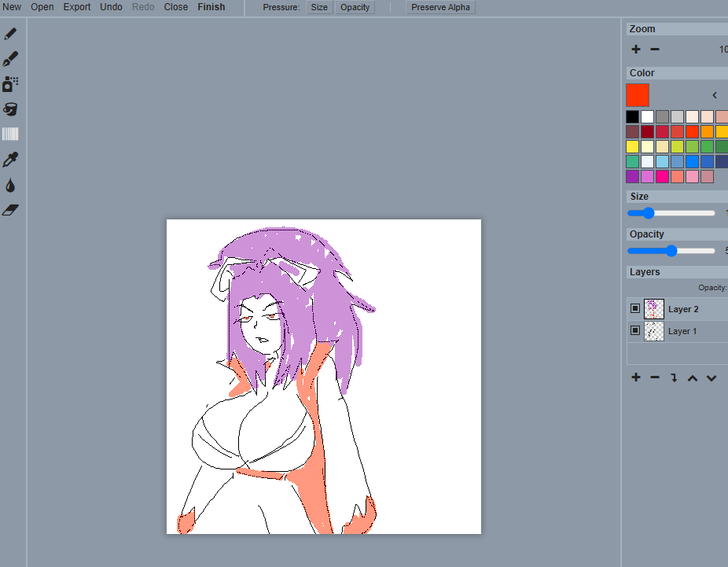This screenshot has height=567, width=728.
Task: Toggle Preserve Alpha option
Action: (x=440, y=7)
